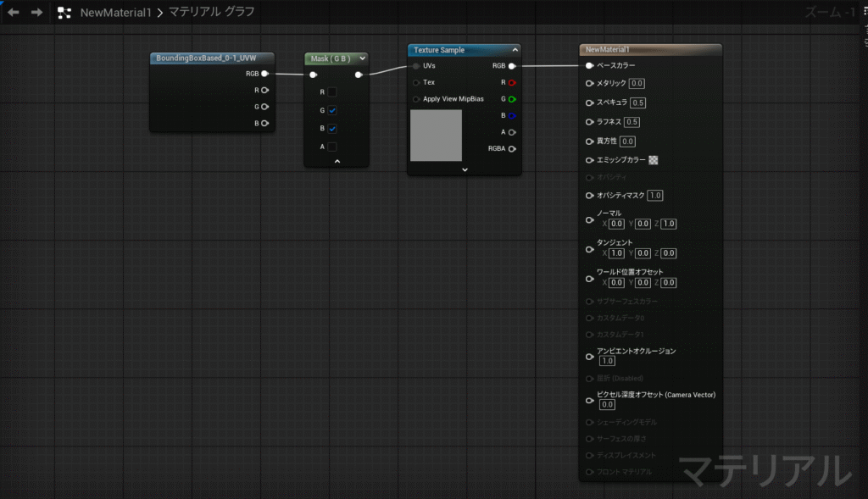Click the ワールド位置オフセット input pin

(x=590, y=279)
